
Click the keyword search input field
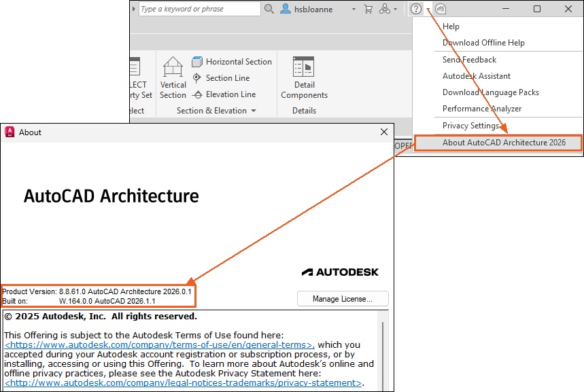[x=200, y=9]
